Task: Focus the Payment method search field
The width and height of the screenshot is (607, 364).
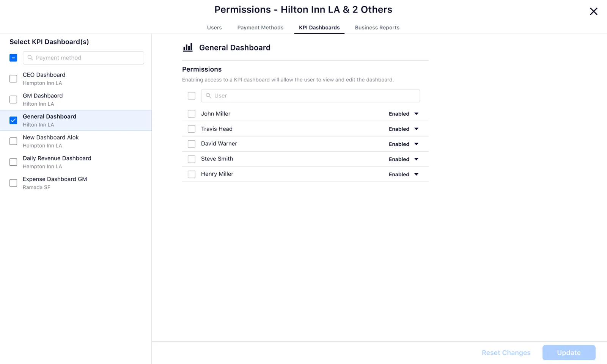Action: pos(83,58)
